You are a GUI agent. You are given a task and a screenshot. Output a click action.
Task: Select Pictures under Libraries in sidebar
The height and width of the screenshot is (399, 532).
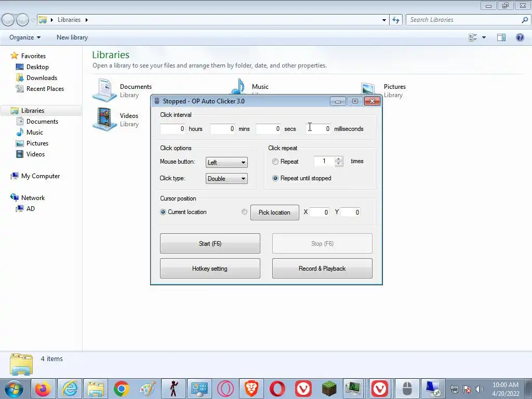[x=37, y=143]
